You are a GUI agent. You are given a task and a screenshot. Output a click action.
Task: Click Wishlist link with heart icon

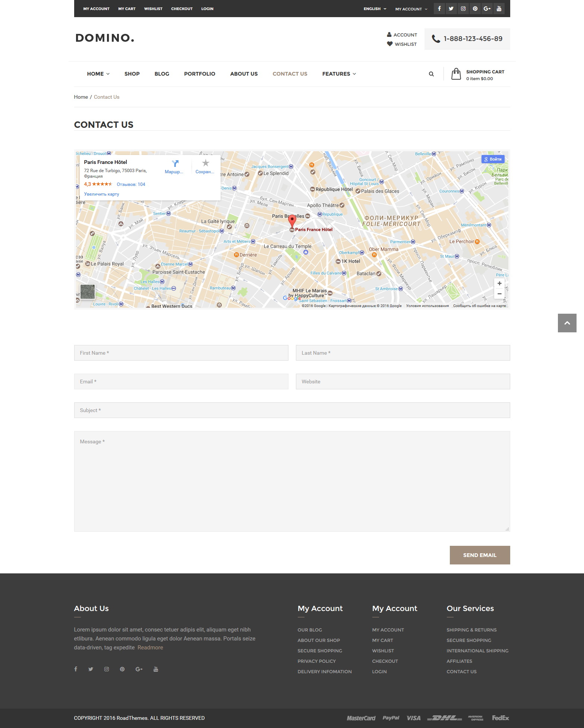402,44
